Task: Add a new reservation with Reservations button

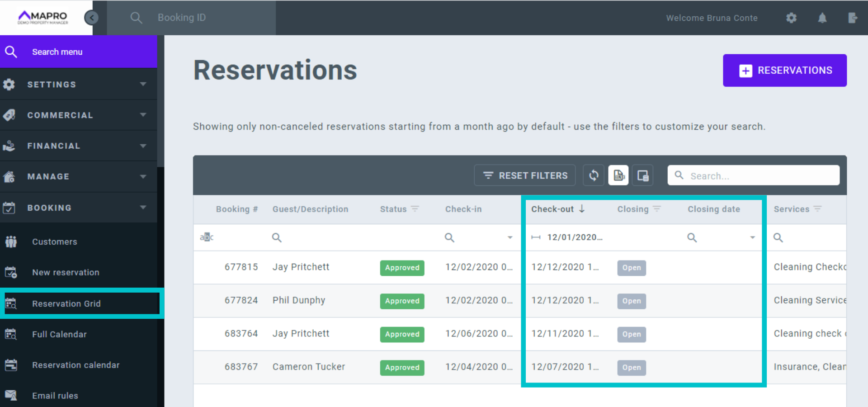Action: coord(785,71)
